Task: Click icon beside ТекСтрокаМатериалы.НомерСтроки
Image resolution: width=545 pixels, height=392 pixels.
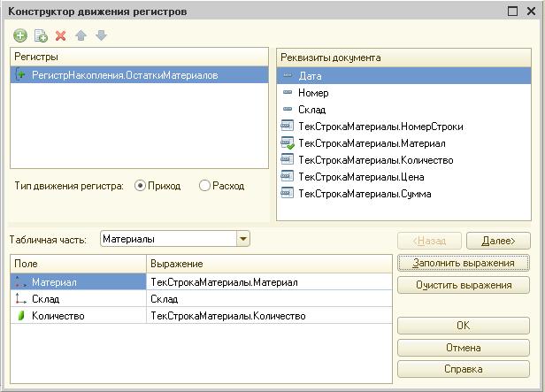Action: click(x=287, y=126)
